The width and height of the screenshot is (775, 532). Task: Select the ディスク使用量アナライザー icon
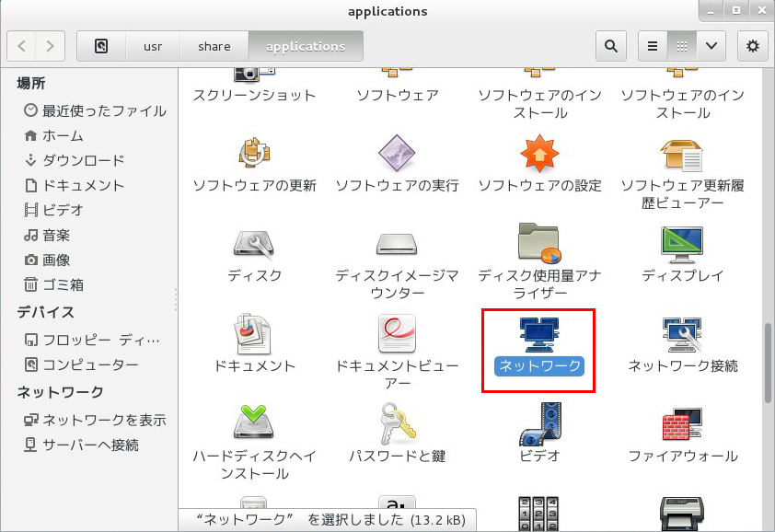[539, 244]
